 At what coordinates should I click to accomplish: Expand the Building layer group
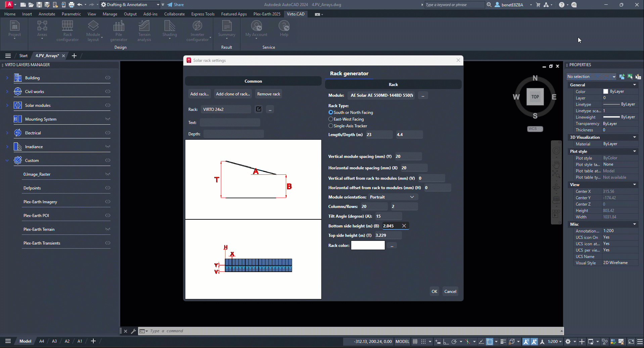[x=7, y=78]
